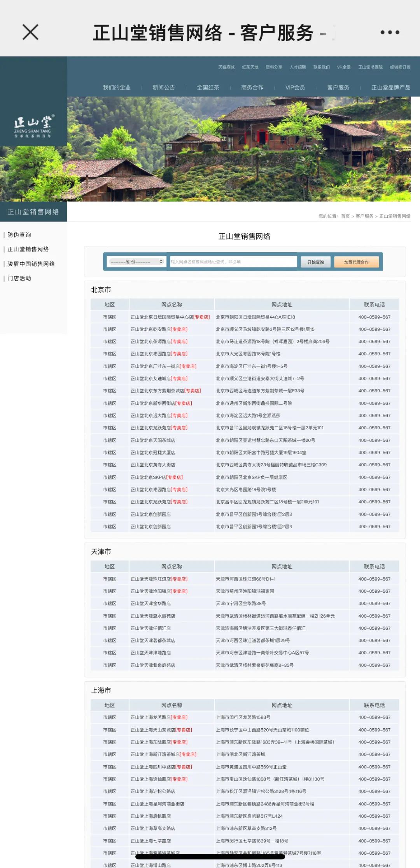Click address 天津市河西区珠江道68号D1-1
The image size is (420, 868).
pos(246,579)
